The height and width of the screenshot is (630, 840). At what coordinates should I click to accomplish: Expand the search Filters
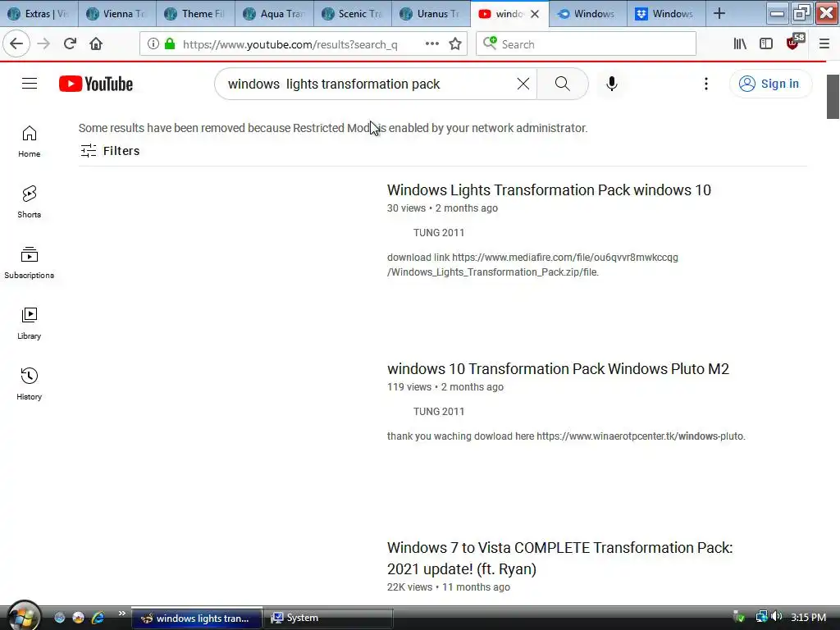point(110,151)
